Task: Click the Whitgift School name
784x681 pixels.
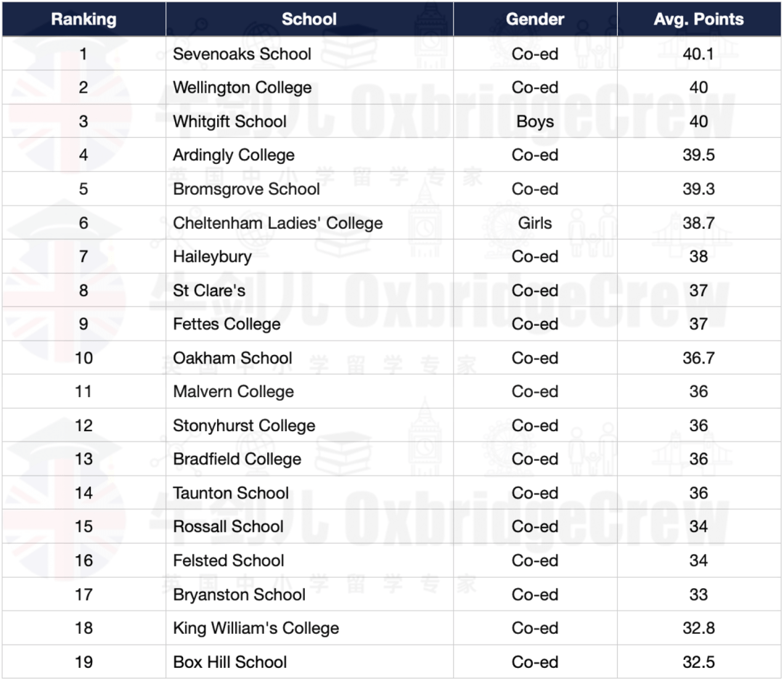Action: click(x=229, y=121)
